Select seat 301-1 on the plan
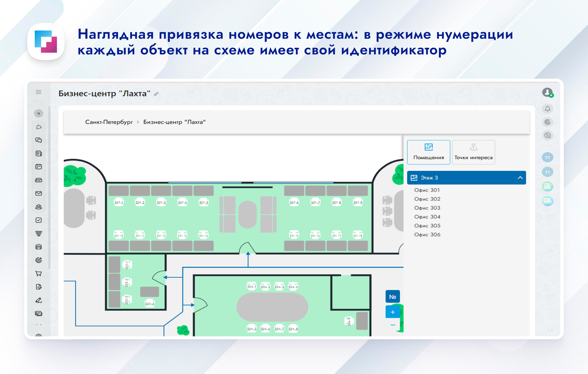The width and height of the screenshot is (588, 374). pos(119,202)
